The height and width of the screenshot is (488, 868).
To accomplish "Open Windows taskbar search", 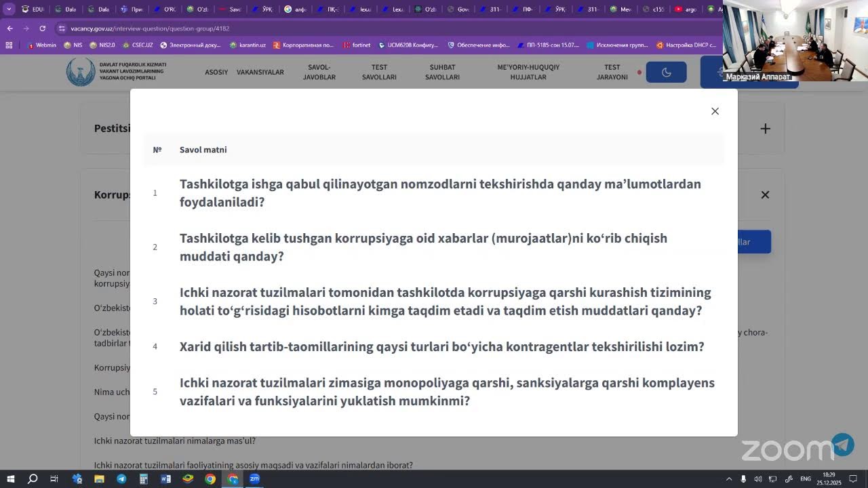I will [33, 479].
